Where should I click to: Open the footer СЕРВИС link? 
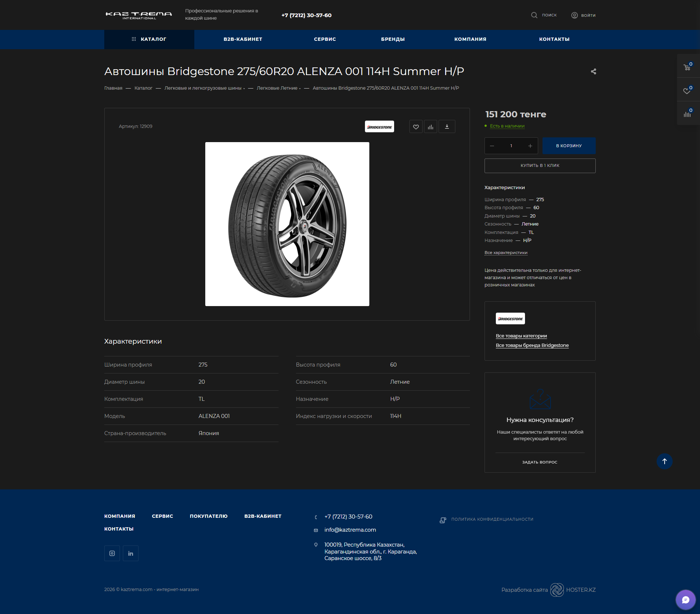coord(163,516)
